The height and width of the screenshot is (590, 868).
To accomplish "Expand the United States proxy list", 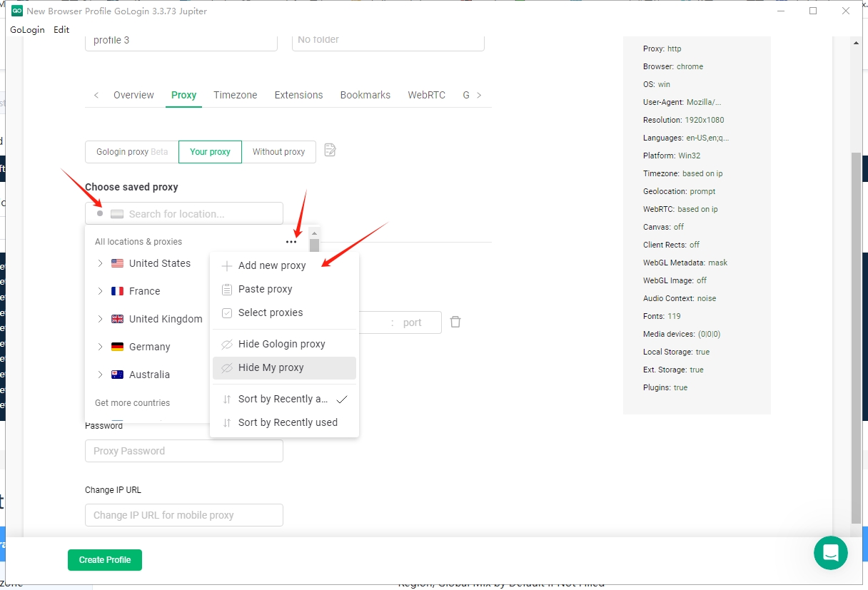I will tap(100, 263).
